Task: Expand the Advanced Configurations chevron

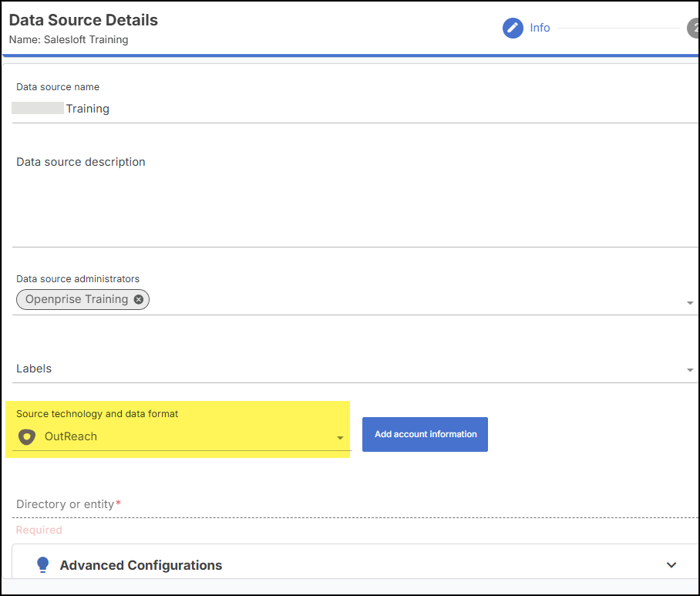Action: point(671,565)
